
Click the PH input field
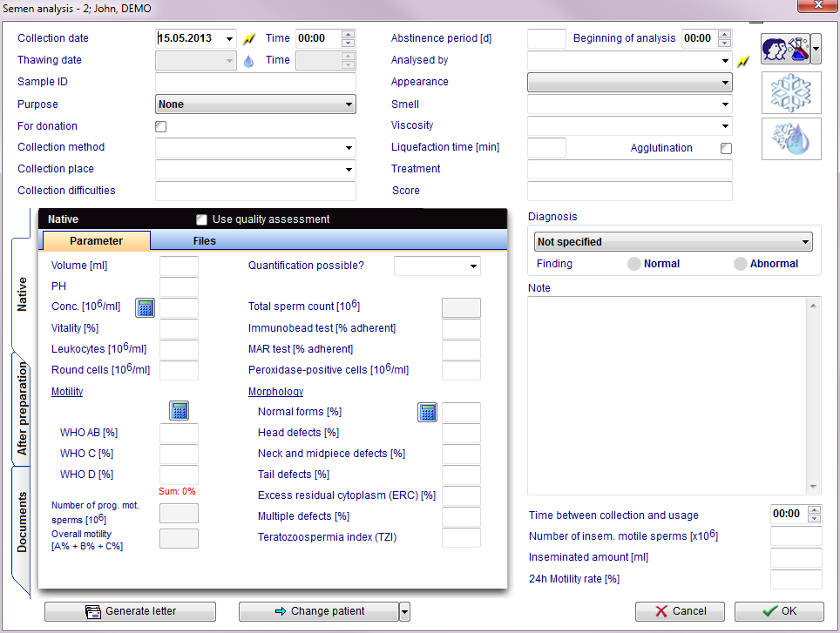click(179, 286)
